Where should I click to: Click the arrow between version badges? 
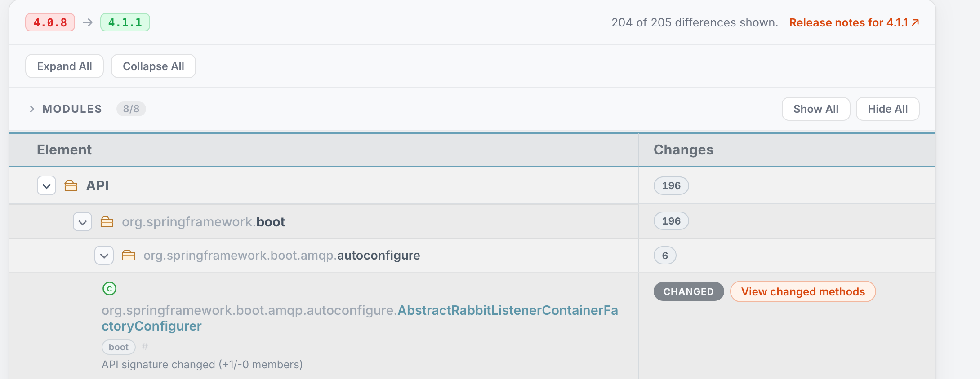click(88, 22)
